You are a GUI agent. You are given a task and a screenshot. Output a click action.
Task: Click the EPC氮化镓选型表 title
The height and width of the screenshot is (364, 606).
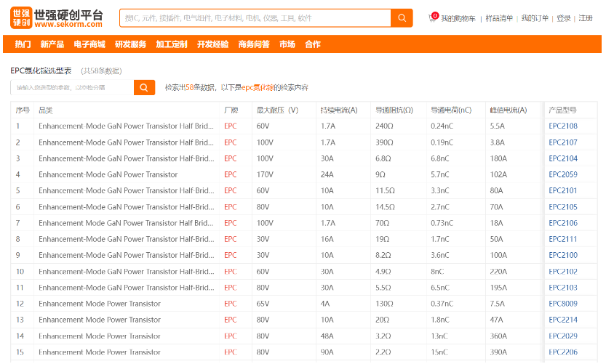point(41,70)
